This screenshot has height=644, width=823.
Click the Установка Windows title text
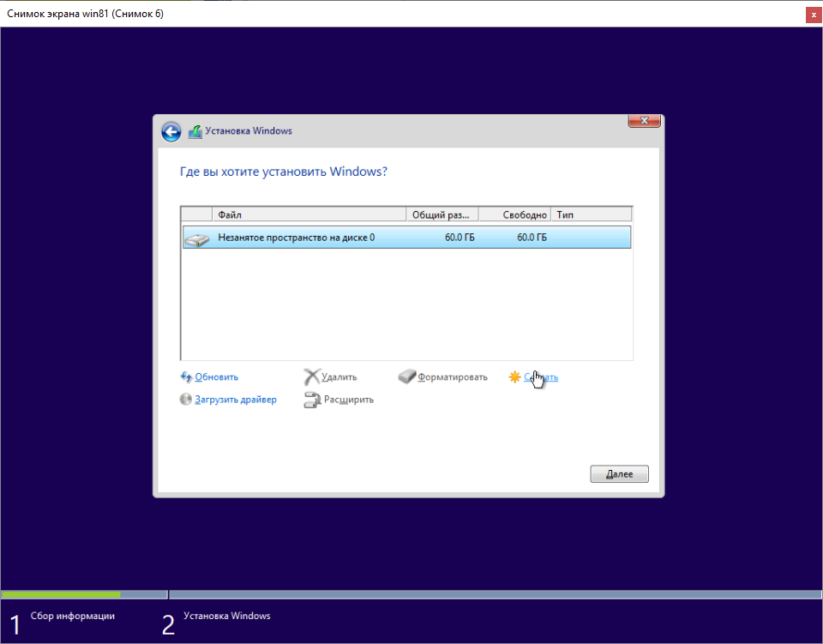[249, 130]
